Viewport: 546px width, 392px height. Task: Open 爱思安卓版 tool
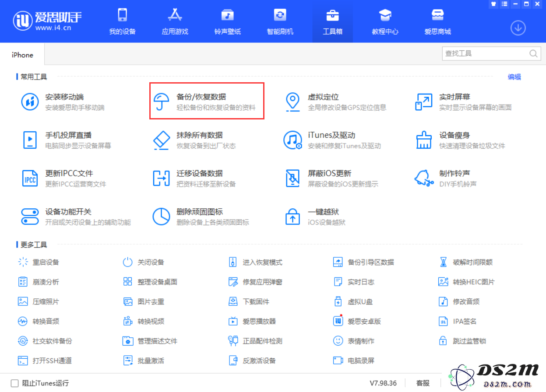(358, 322)
